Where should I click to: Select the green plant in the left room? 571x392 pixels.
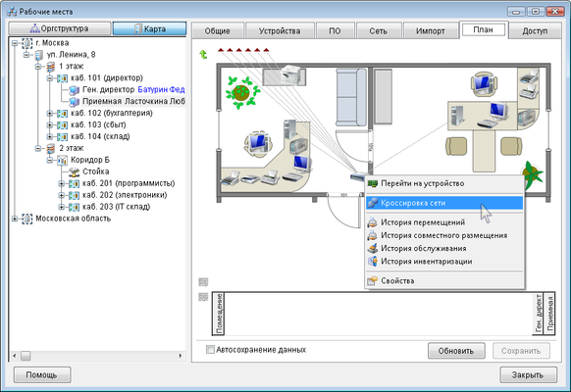241,92
